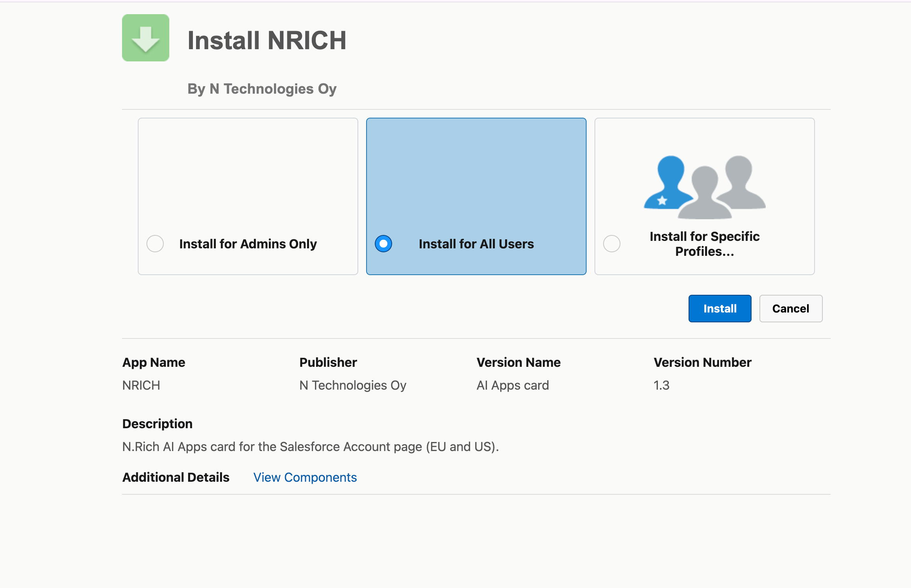Select the Install for All Users radio button
The image size is (911, 588).
(x=383, y=244)
